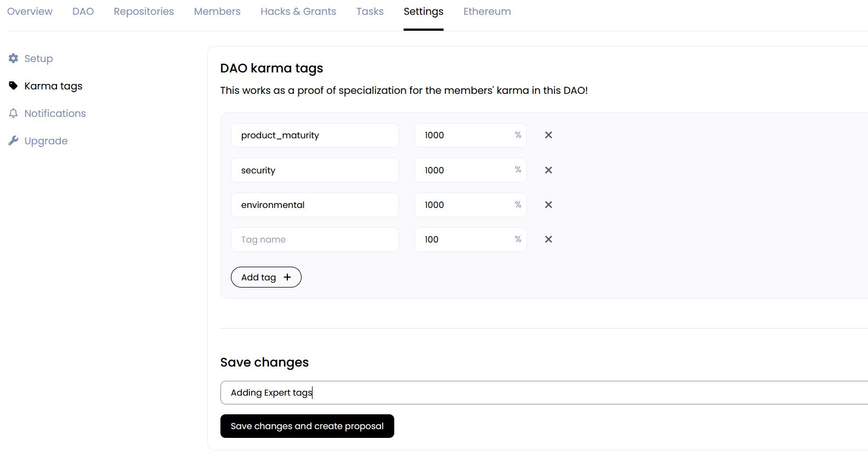Open the Tasks tab
Image resolution: width=868 pixels, height=456 pixels.
pyautogui.click(x=370, y=12)
